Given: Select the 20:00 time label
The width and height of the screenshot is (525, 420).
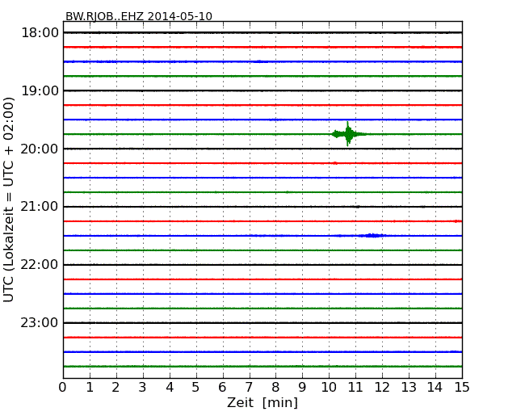Looking at the screenshot, I should [40, 149].
